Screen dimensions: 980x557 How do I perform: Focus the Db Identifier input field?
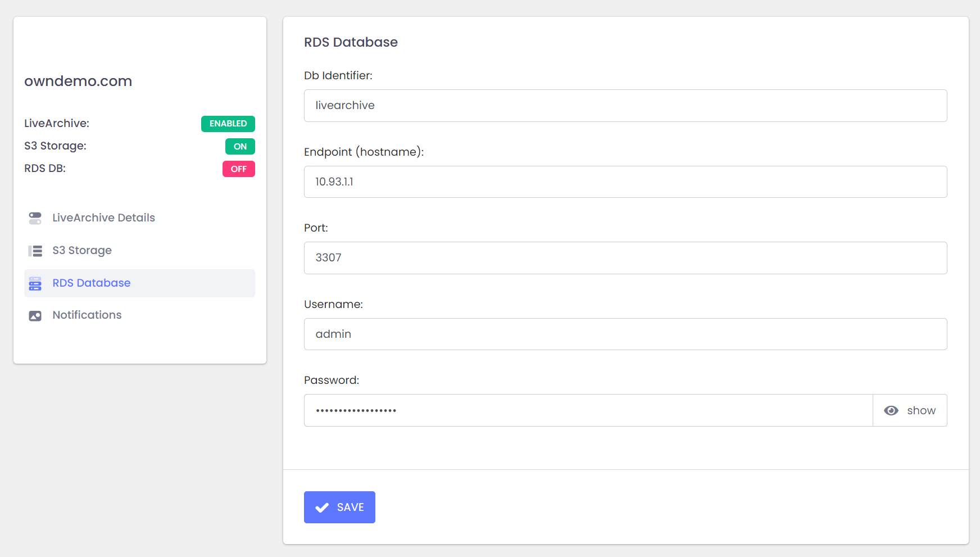click(625, 106)
